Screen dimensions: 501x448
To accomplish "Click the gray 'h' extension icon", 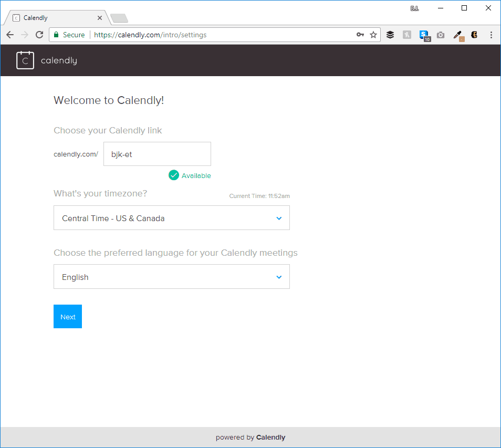I will coord(407,35).
